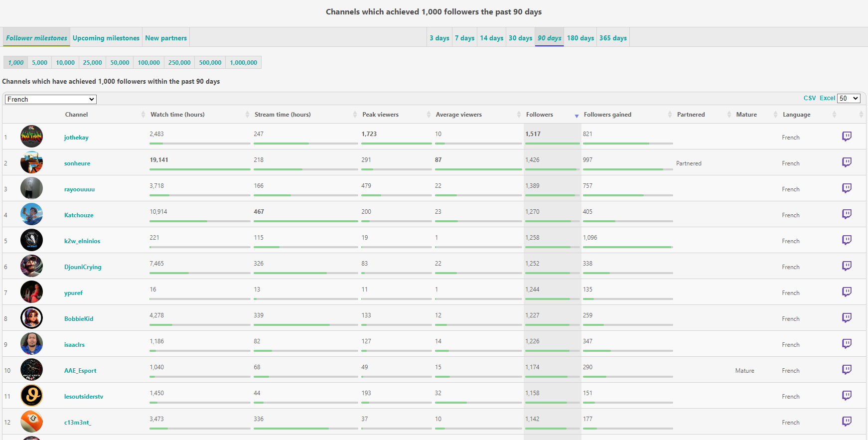Export the table to Excel
The image size is (868, 440).
[x=827, y=98]
